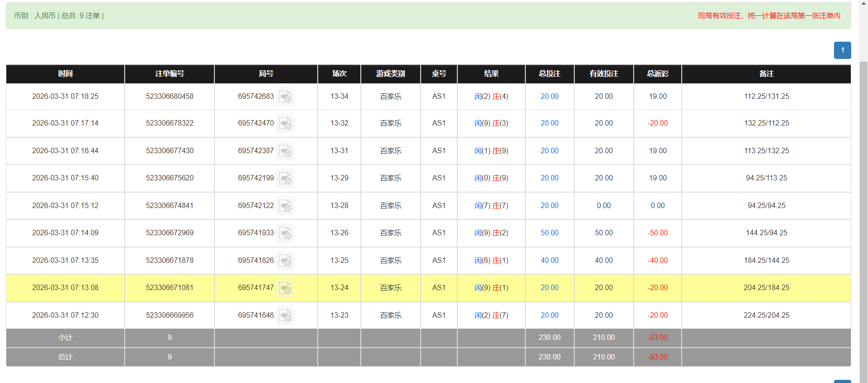The height and width of the screenshot is (383, 868).
Task: Open the 50.00 total bet link
Action: pos(549,233)
